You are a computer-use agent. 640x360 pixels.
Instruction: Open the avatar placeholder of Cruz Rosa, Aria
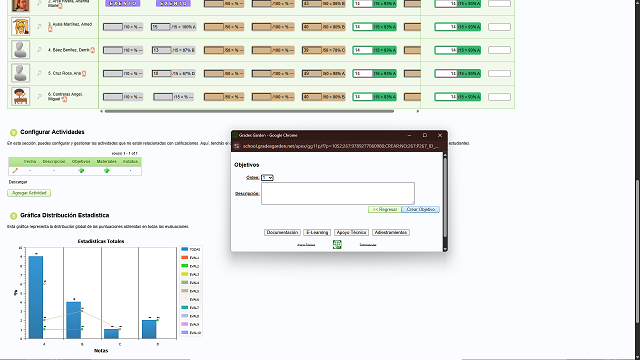(20, 73)
